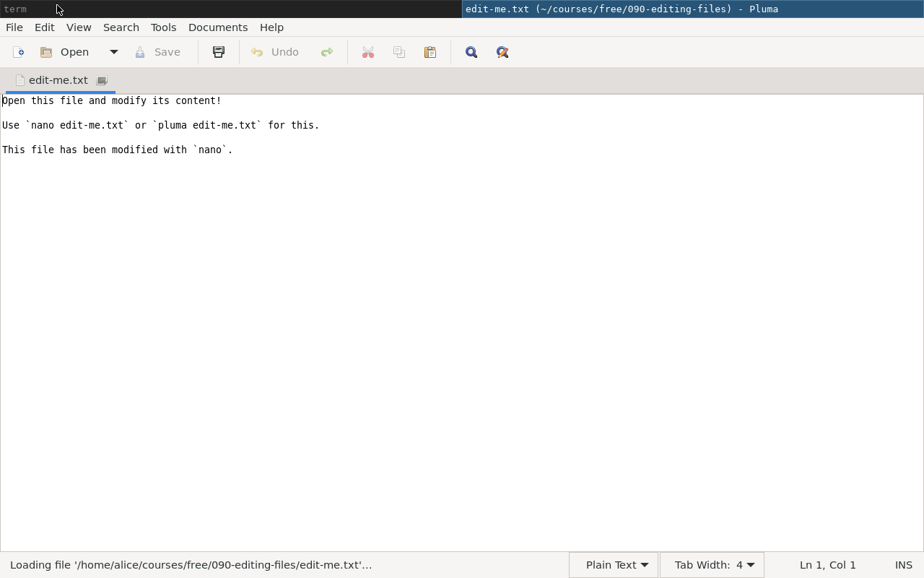The width and height of the screenshot is (924, 578).
Task: Click the Redo arrow icon
Action: tap(327, 52)
